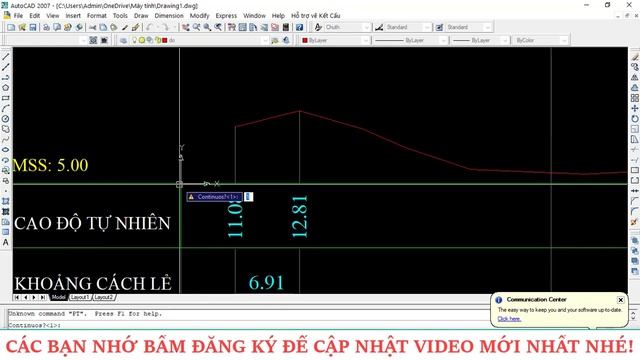
Task: Close the Communication Center balloon
Action: point(620,300)
